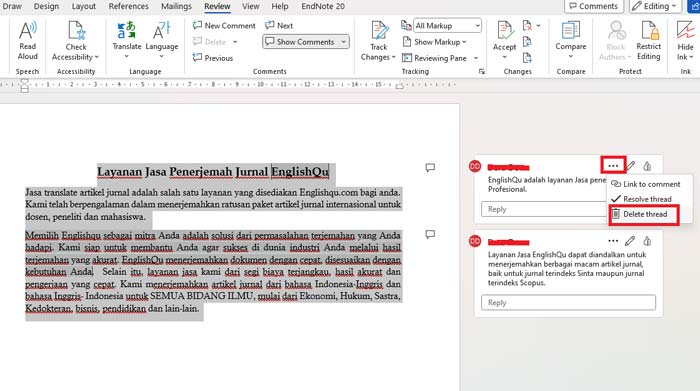
Task: Switch to the Design tab
Action: point(46,6)
